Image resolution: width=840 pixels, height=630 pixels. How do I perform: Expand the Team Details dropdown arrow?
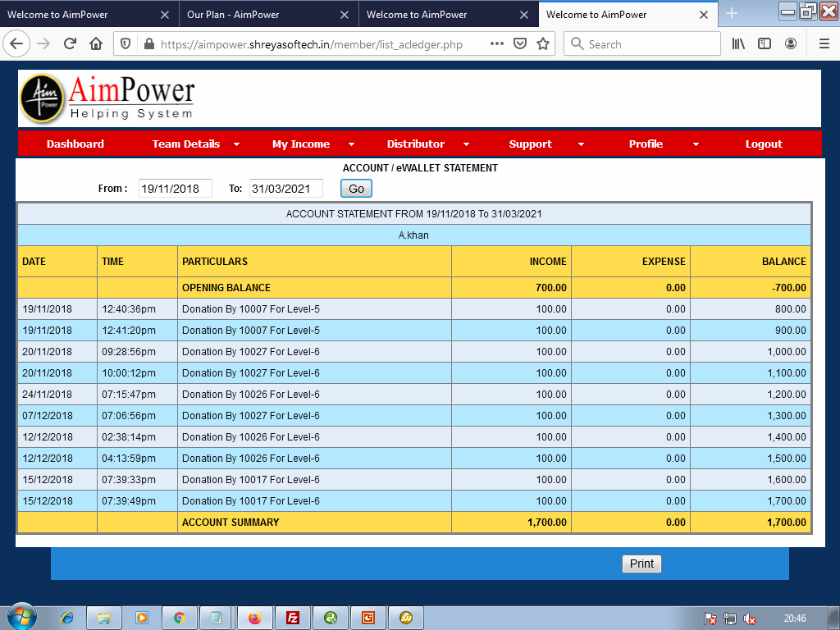pos(236,144)
